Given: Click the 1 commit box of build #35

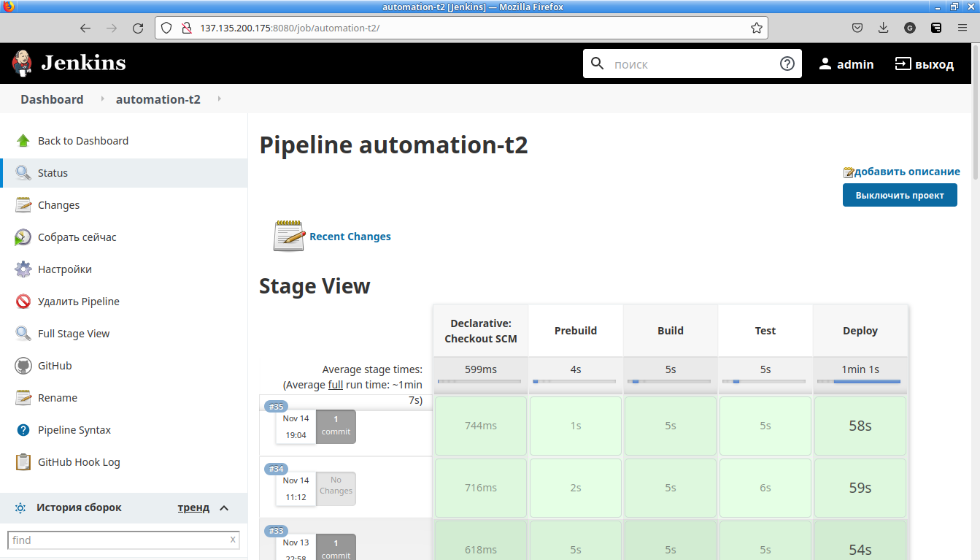Looking at the screenshot, I should pyautogui.click(x=336, y=426).
